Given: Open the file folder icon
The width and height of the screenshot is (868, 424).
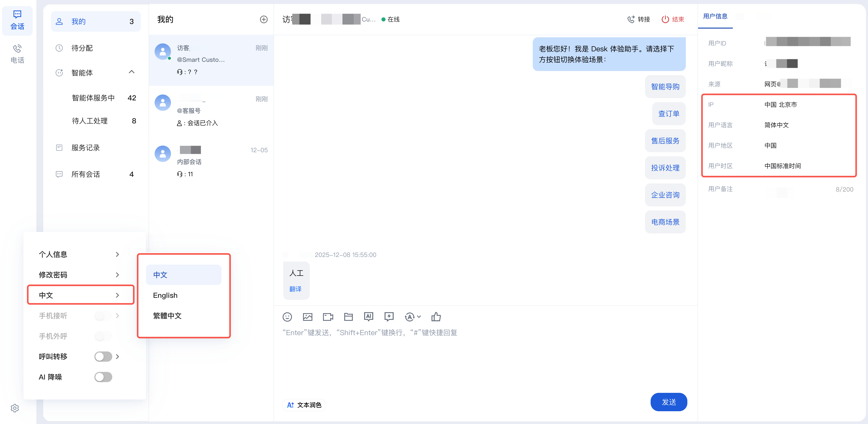Looking at the screenshot, I should pyautogui.click(x=348, y=317).
